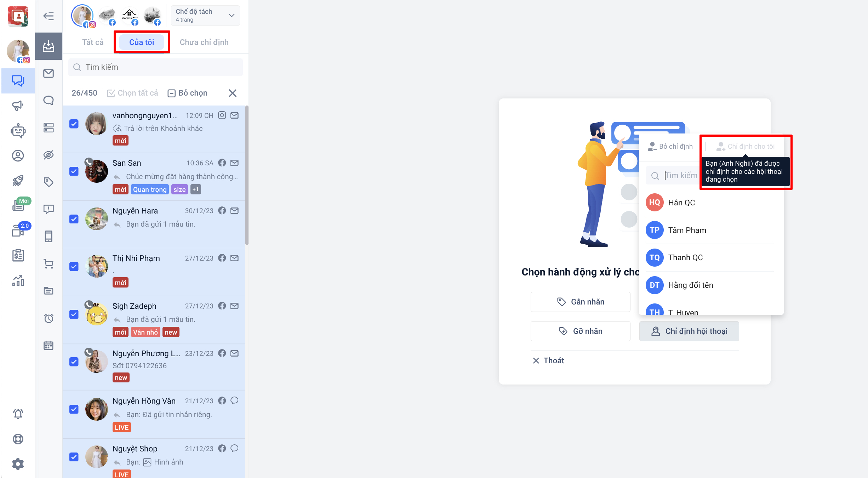Open settings gear in left sidebar
The width and height of the screenshot is (868, 478).
tap(18, 464)
